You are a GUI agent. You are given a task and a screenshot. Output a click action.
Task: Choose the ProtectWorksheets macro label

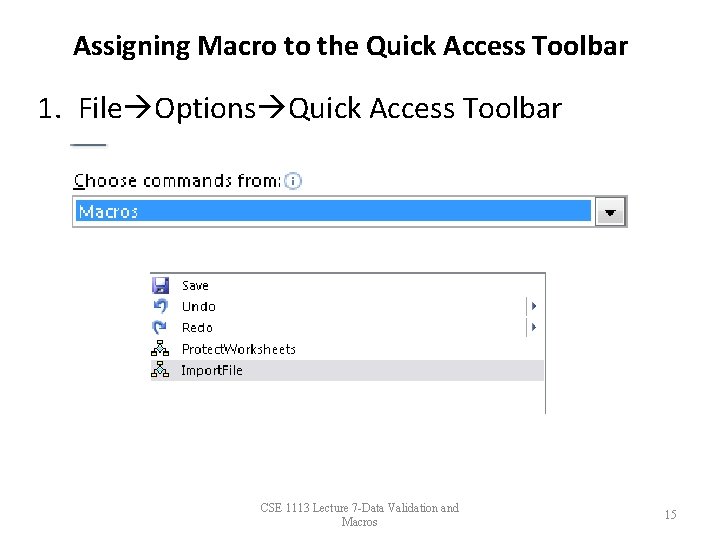click(x=239, y=349)
